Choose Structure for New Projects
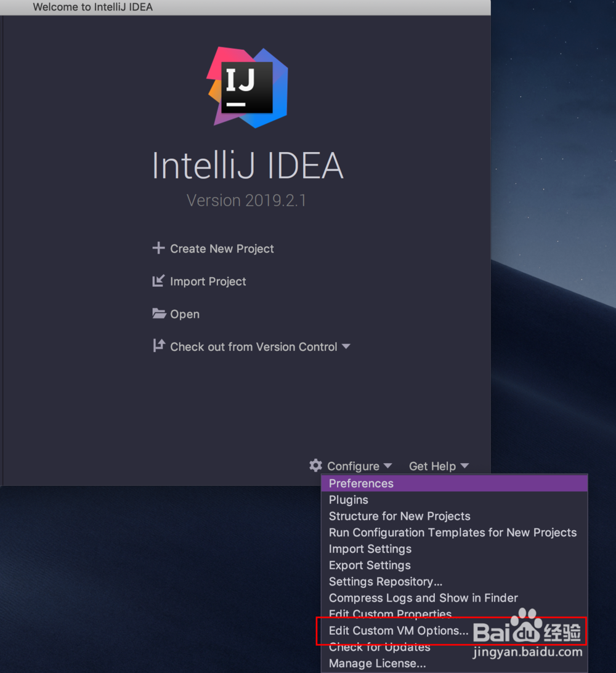 pyautogui.click(x=399, y=516)
